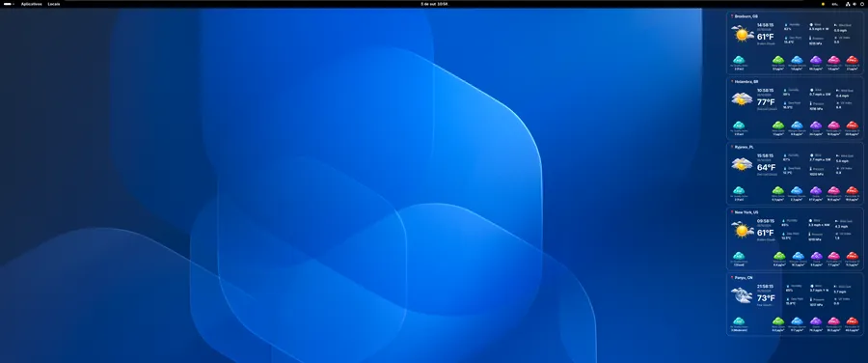Click the 09:58:15 local time for New York
This screenshot has height=363, width=868.
pyautogui.click(x=766, y=221)
